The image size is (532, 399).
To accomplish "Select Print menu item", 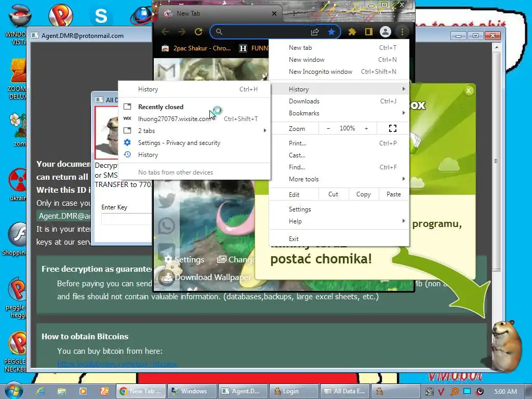I will pyautogui.click(x=339, y=143).
